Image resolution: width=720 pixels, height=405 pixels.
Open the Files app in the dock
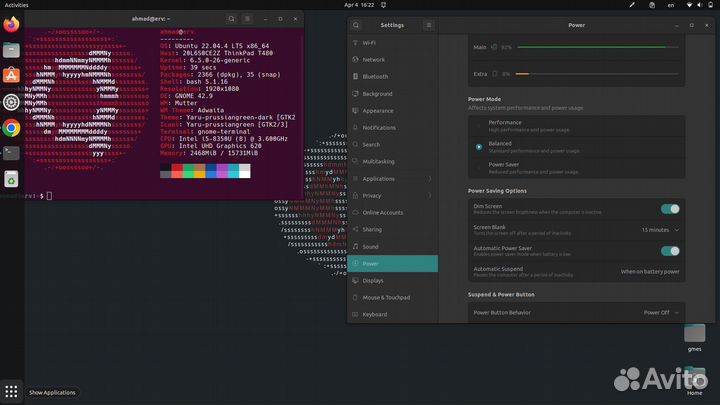coord(11,50)
